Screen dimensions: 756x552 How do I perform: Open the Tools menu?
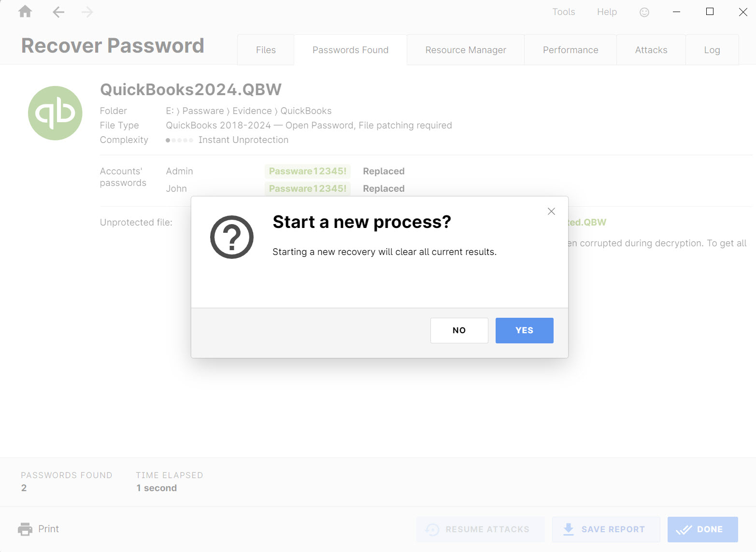(x=563, y=12)
